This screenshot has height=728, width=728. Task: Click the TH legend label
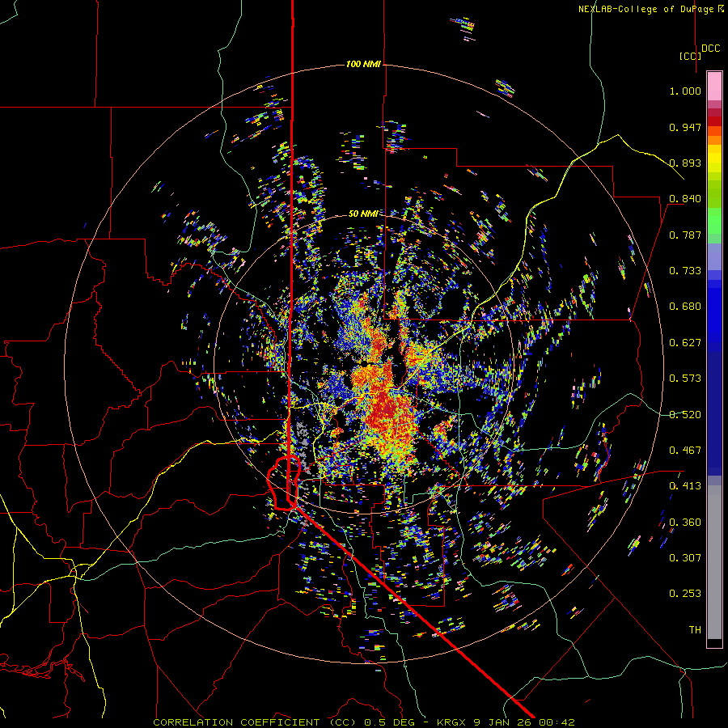pyautogui.click(x=695, y=630)
